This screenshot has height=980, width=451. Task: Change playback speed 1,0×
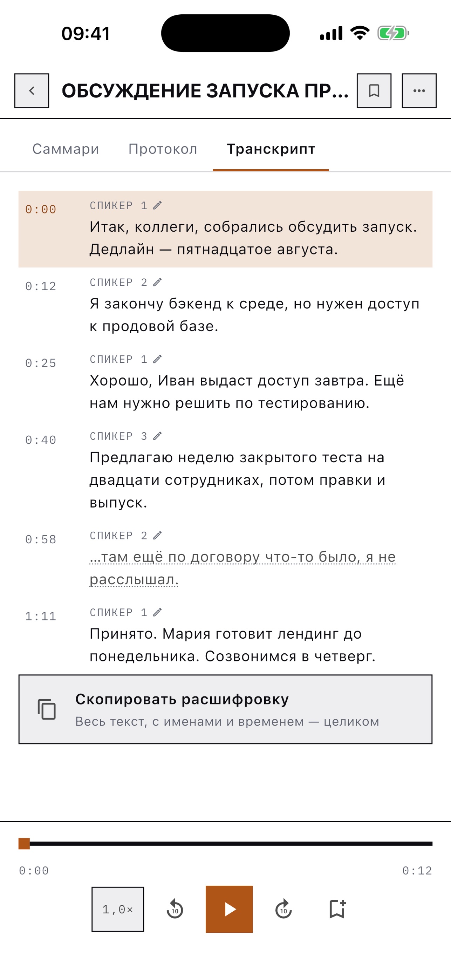[117, 909]
